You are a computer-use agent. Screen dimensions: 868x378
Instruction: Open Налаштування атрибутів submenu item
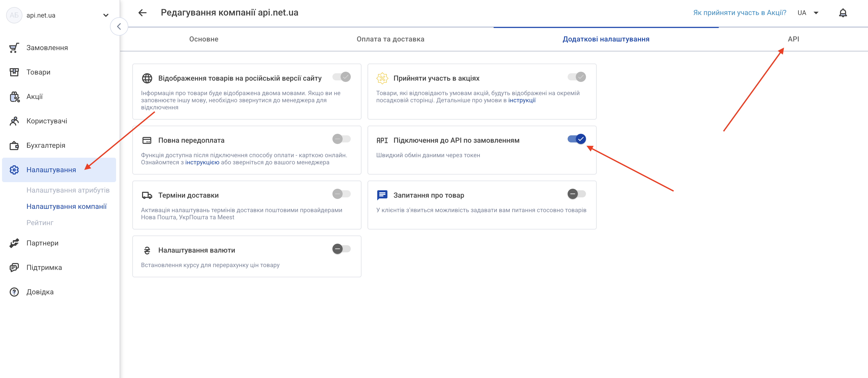click(x=68, y=190)
